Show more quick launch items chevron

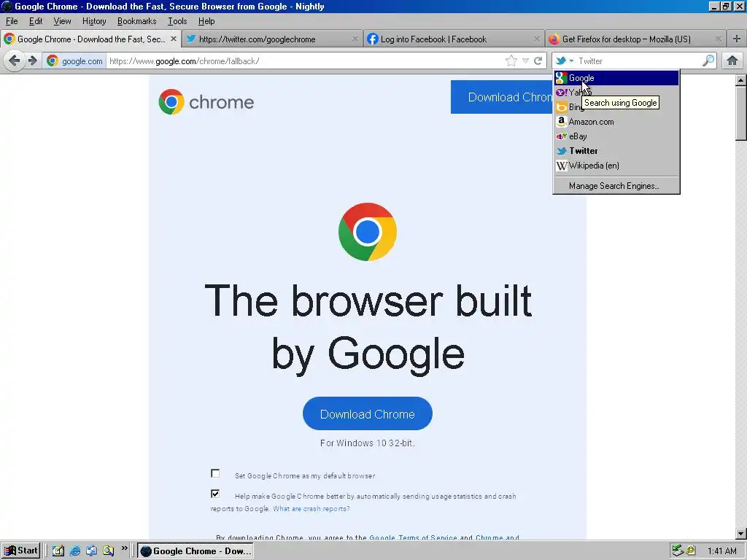pyautogui.click(x=124, y=548)
